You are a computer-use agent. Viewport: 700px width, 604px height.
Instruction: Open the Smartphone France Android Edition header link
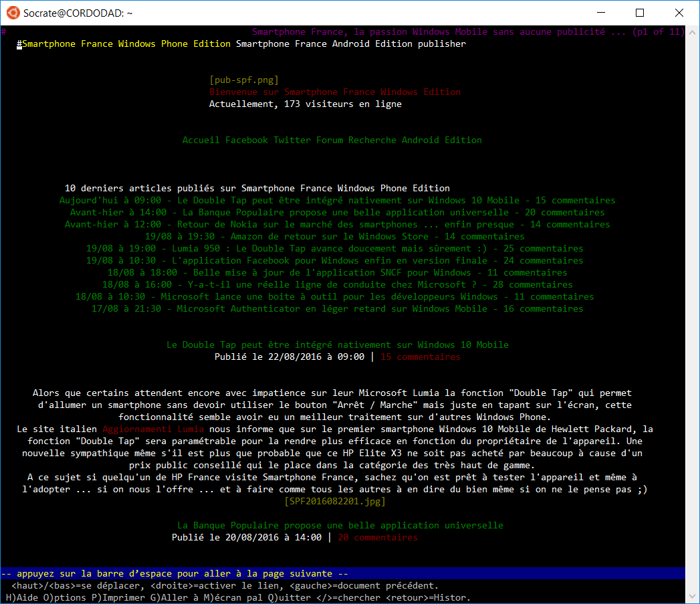tap(324, 43)
